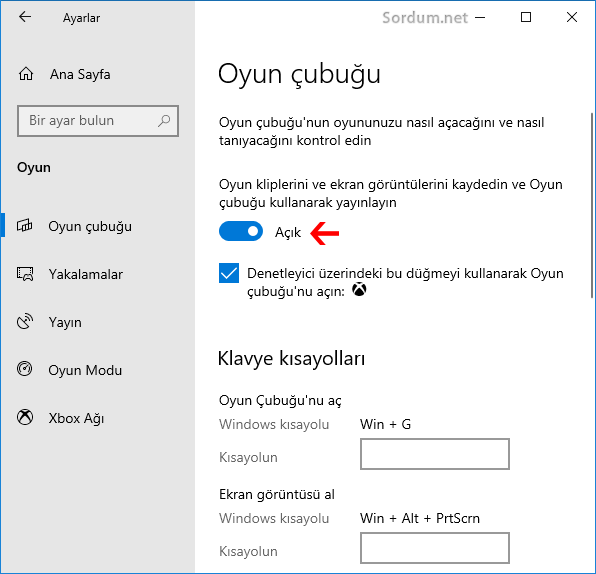Screen dimensions: 596x574
Task: Click shortcut field for Oyun Çubuğu'nu aç
Action: click(434, 454)
